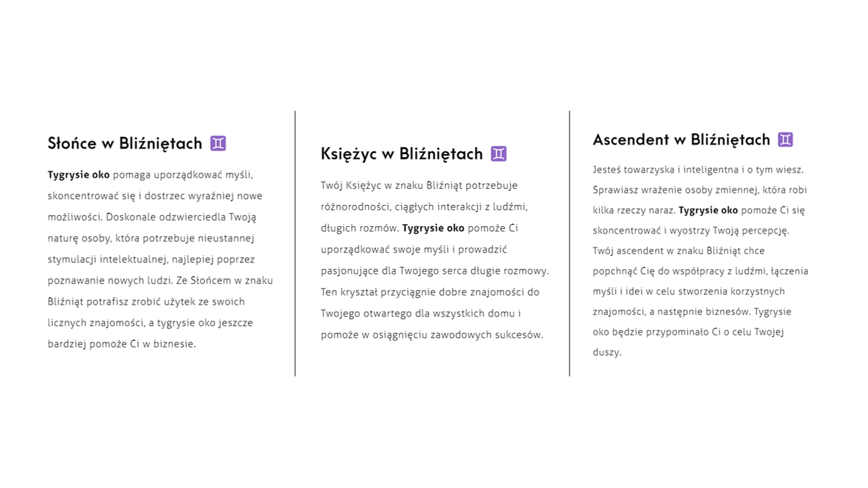Click bold "Tygrysie oko" in the Księżyc column
The image size is (868, 488).
click(433, 228)
